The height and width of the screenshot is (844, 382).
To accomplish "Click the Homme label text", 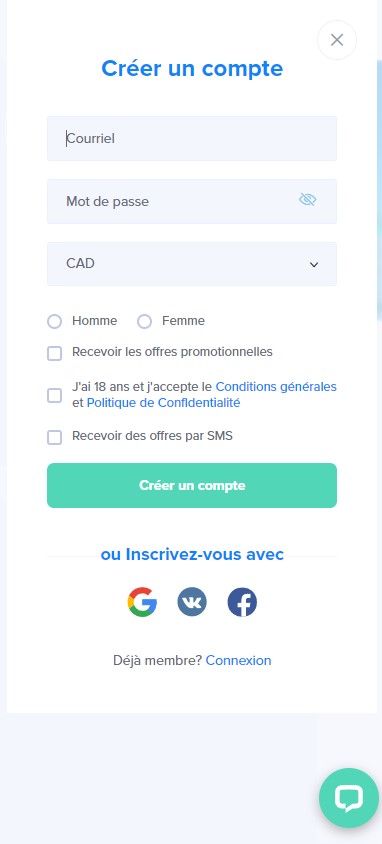I will pos(95,321).
